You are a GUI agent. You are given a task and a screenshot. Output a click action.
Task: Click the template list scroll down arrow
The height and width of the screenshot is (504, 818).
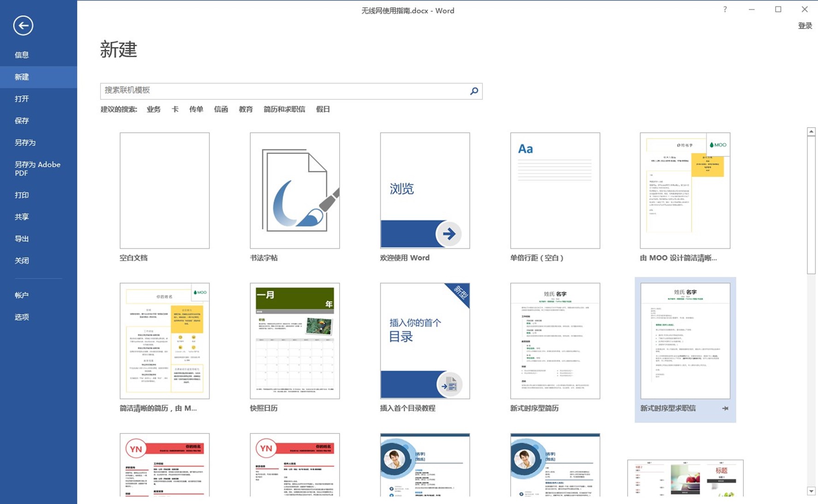811,491
